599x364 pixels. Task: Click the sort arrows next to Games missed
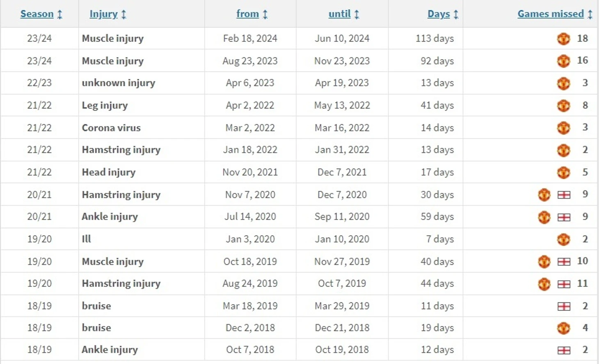(590, 14)
